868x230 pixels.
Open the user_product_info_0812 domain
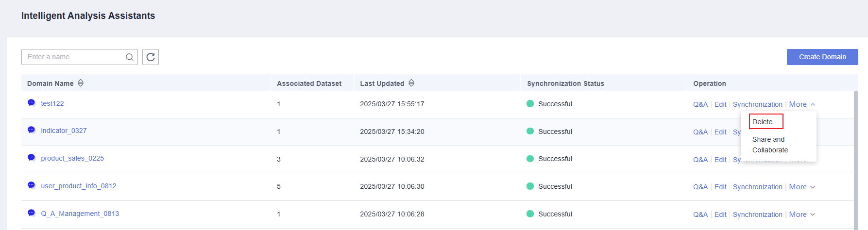[x=79, y=186]
